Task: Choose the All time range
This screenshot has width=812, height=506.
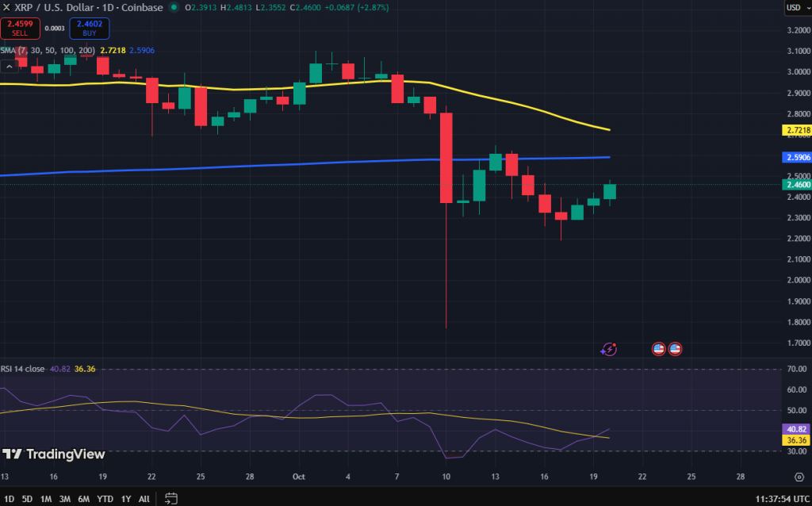Action: pos(144,499)
